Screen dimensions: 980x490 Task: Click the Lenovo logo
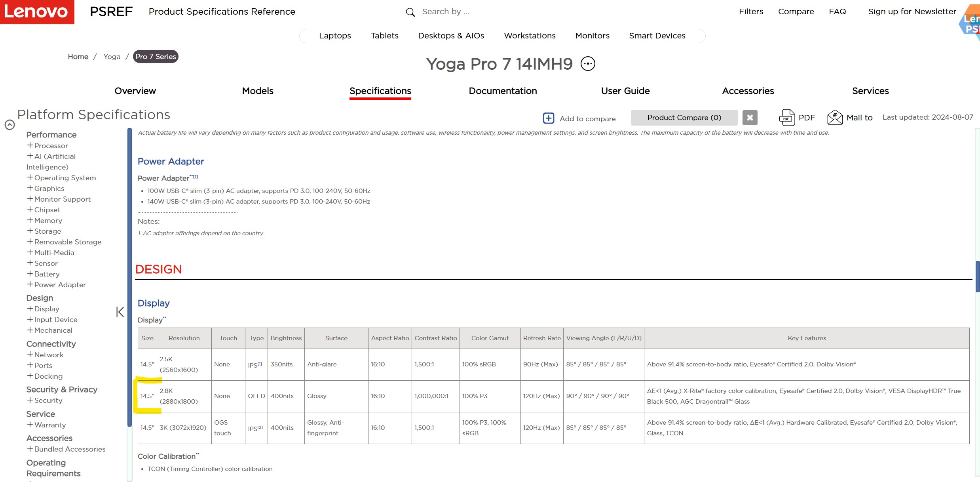coord(37,12)
